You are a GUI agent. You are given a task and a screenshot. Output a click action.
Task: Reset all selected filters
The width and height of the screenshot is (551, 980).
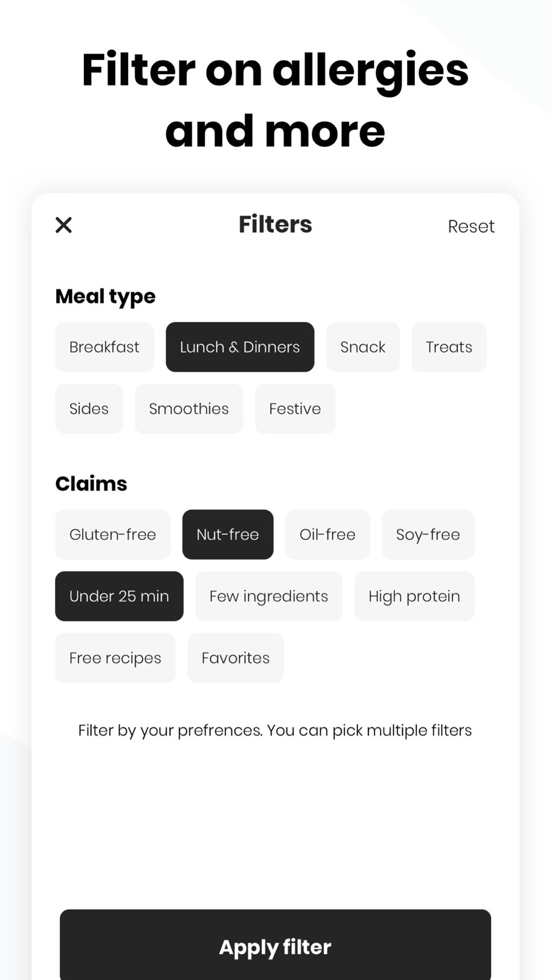click(471, 226)
